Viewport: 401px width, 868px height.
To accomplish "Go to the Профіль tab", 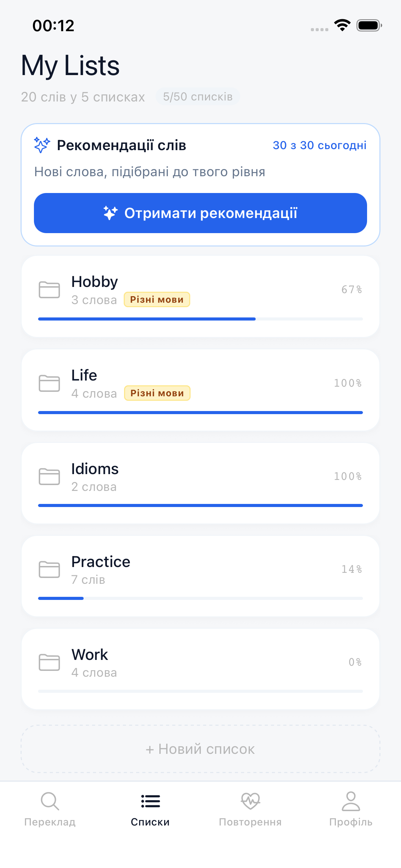I will [x=351, y=809].
